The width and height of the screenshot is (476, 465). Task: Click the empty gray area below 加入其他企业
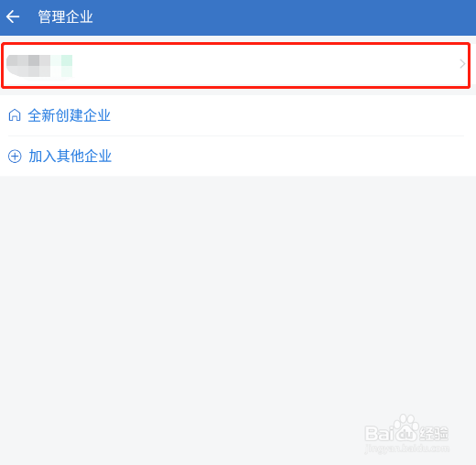238,290
